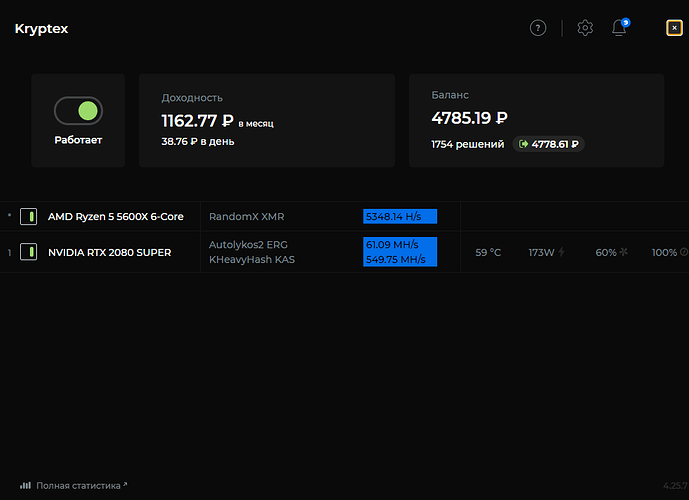
Task: Click the 1754 решений text
Action: pos(468,144)
